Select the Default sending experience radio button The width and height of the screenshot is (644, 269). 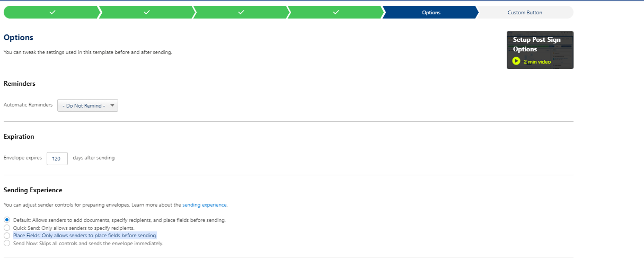[7, 220]
